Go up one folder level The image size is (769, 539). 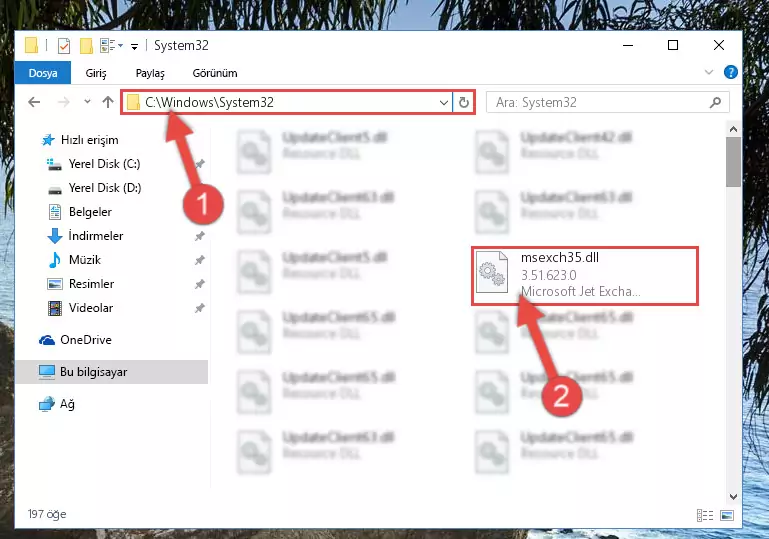(108, 102)
